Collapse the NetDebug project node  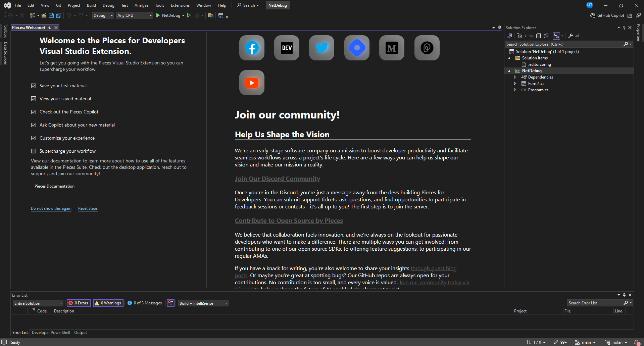click(509, 71)
